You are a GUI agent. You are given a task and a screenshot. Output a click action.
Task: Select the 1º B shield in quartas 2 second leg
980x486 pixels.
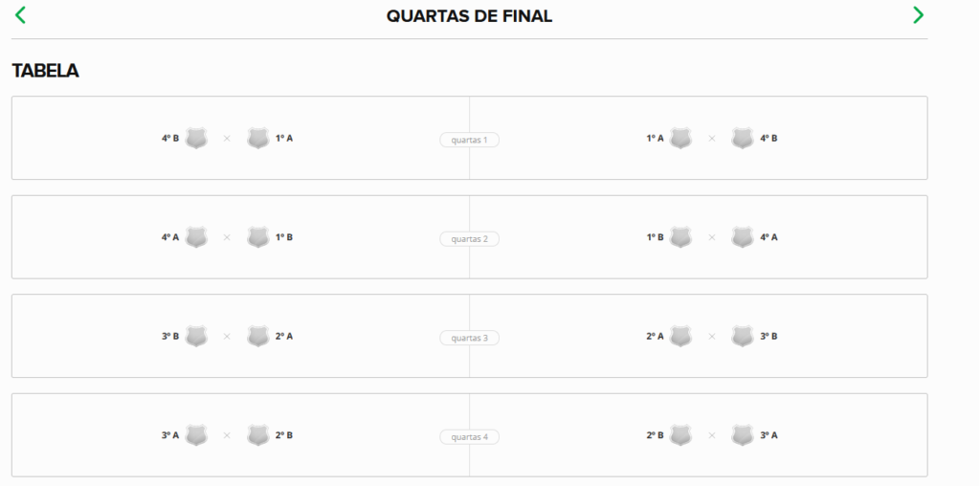tap(680, 237)
